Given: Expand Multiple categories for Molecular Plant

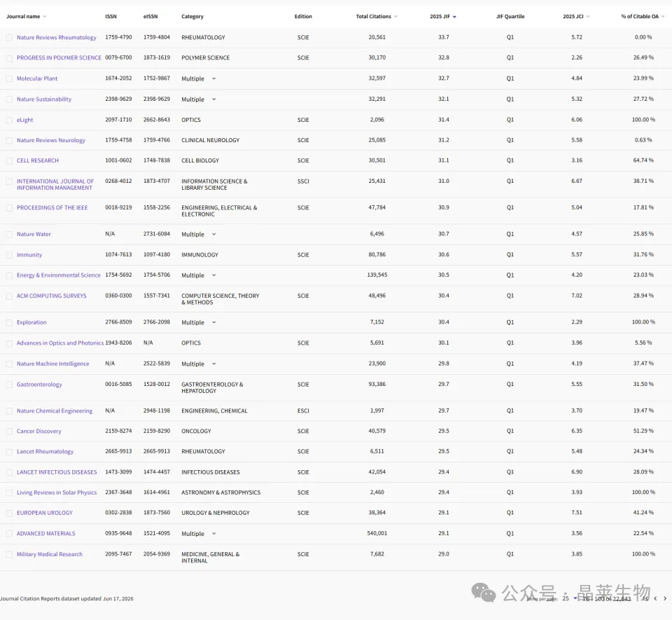Looking at the screenshot, I should tap(214, 78).
